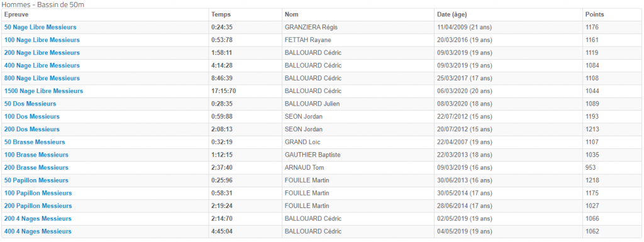644x242 pixels.
Task: View the 400 4 Nages Messieurs event
Action: point(38,231)
